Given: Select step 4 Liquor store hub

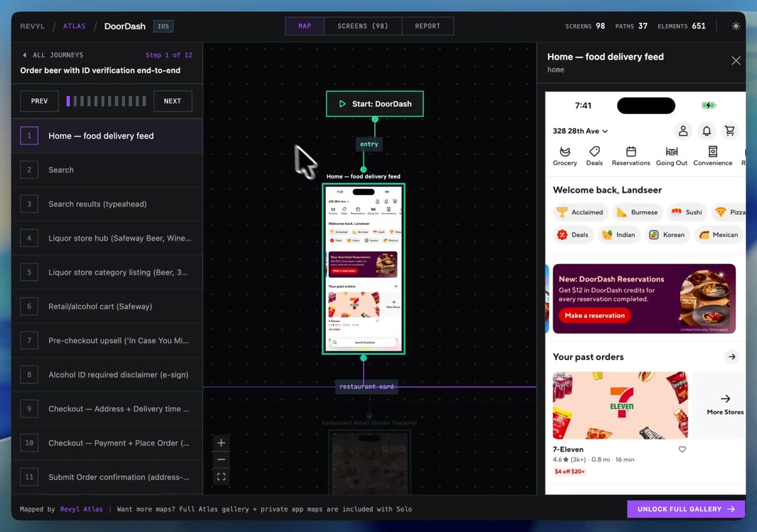Looking at the screenshot, I should [107, 238].
